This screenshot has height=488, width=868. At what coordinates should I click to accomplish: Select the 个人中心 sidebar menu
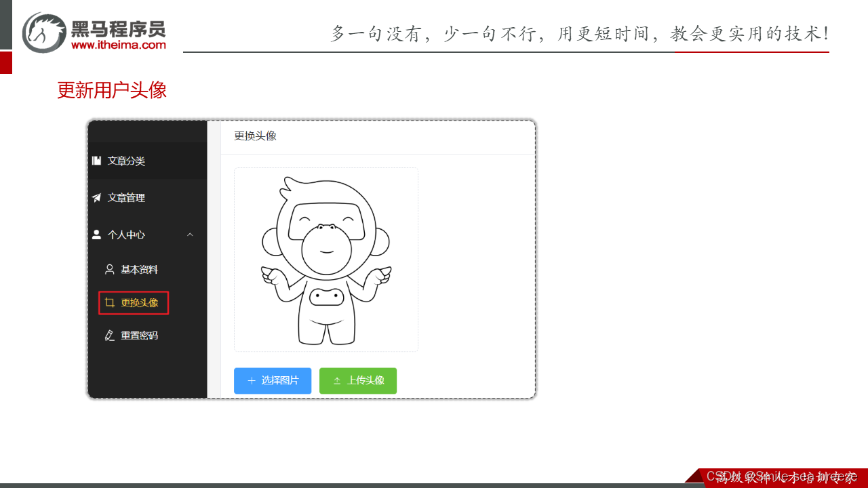[x=148, y=235]
